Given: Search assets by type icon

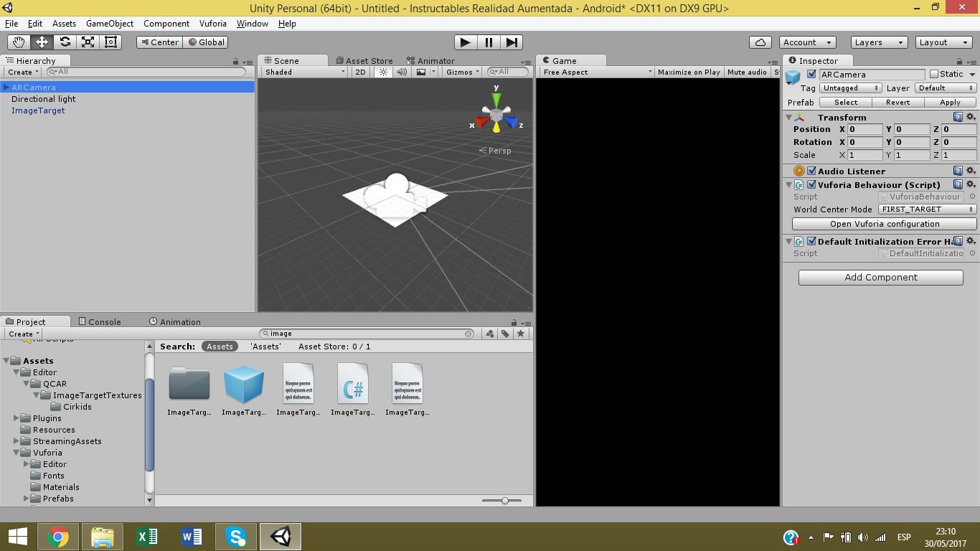Looking at the screenshot, I should [490, 334].
